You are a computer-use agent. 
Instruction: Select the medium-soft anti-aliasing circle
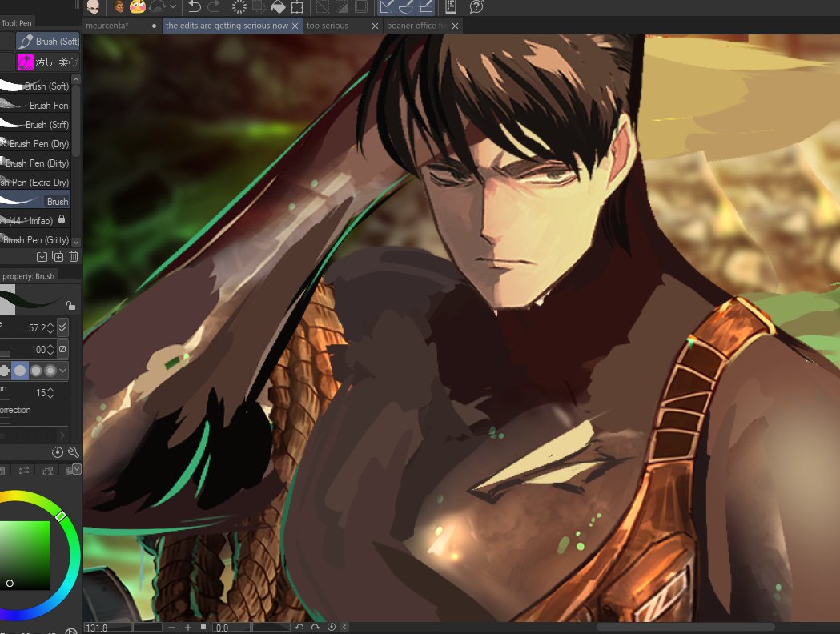coord(36,371)
